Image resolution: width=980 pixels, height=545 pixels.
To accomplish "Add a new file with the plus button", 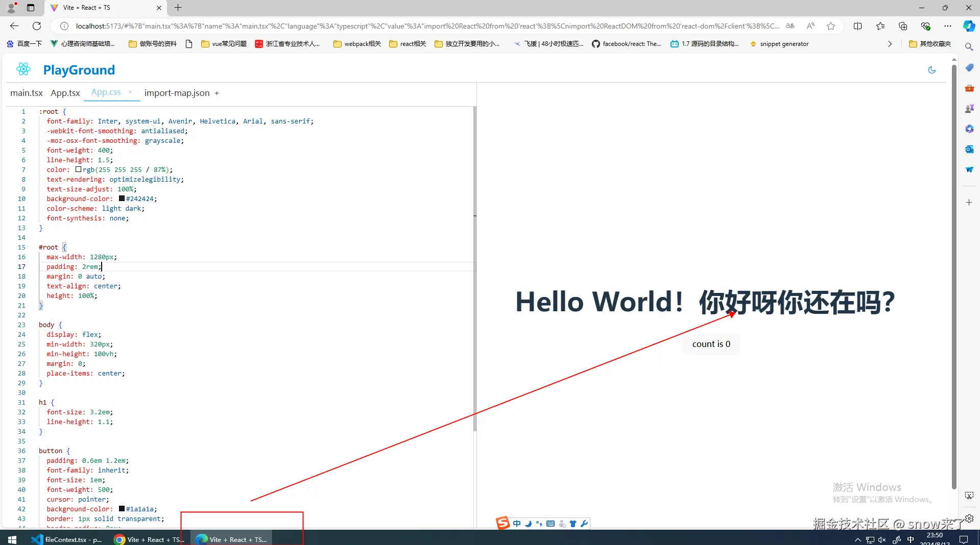I will click(217, 93).
